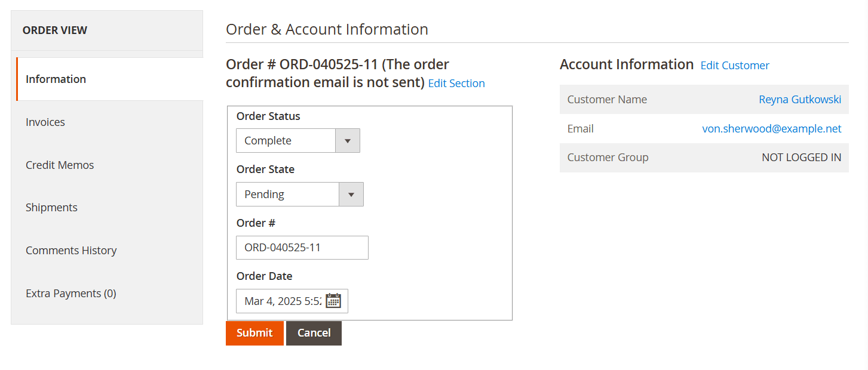Select the Pending value in Order State
The width and height of the screenshot is (868, 370).
[287, 195]
